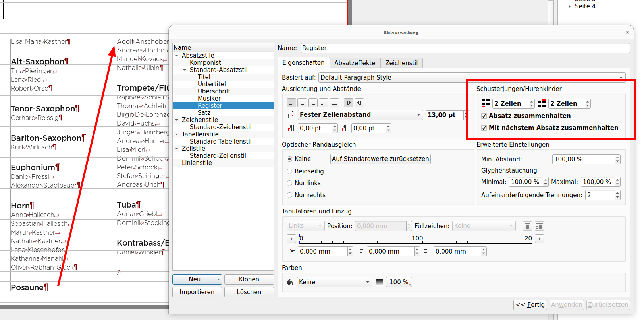Clear all tabulators icon
The height and width of the screenshot is (320, 644).
pyautogui.click(x=539, y=226)
